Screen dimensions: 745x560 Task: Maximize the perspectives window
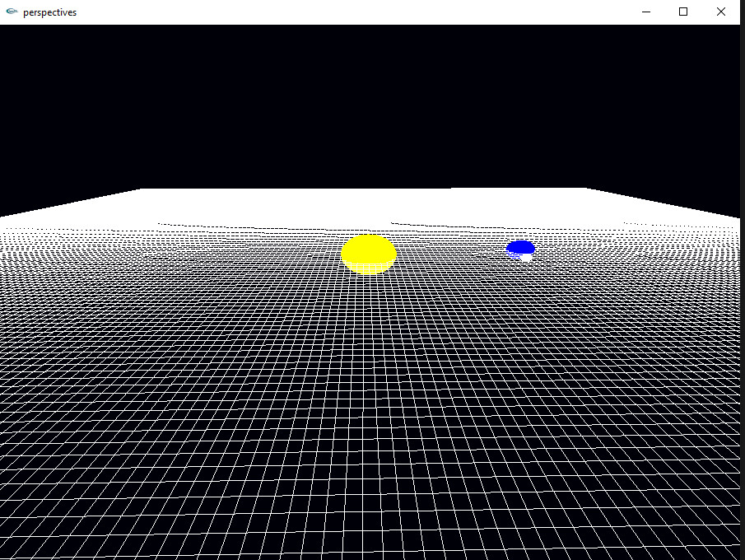point(683,12)
